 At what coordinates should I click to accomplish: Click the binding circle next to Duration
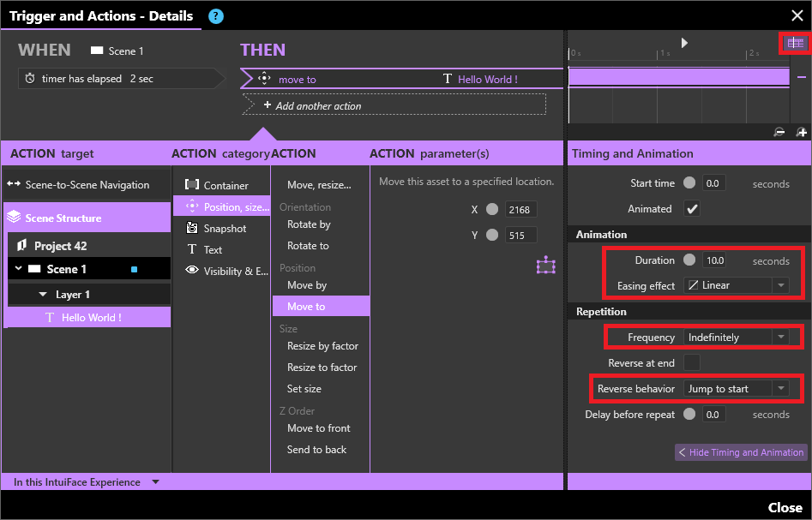click(x=689, y=260)
